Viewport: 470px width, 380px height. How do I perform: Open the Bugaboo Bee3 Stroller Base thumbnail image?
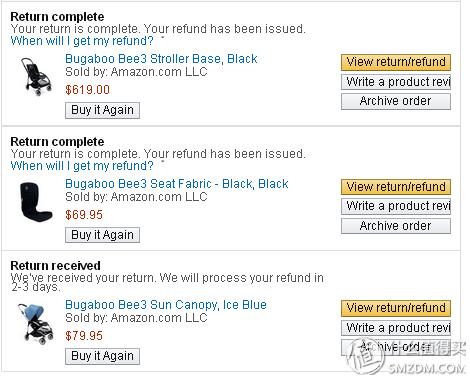coord(36,76)
